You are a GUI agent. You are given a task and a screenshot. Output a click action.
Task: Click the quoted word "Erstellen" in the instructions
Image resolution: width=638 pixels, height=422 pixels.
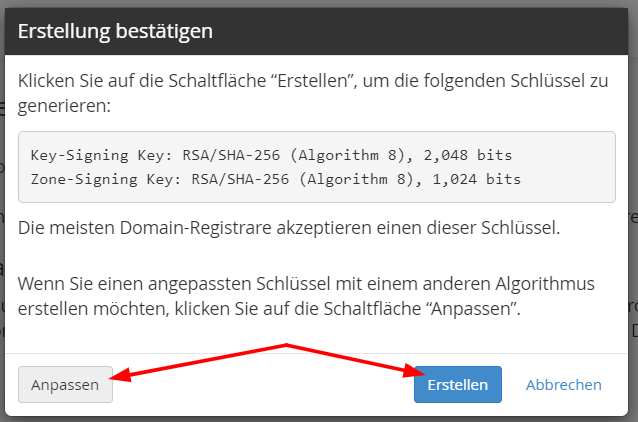312,81
